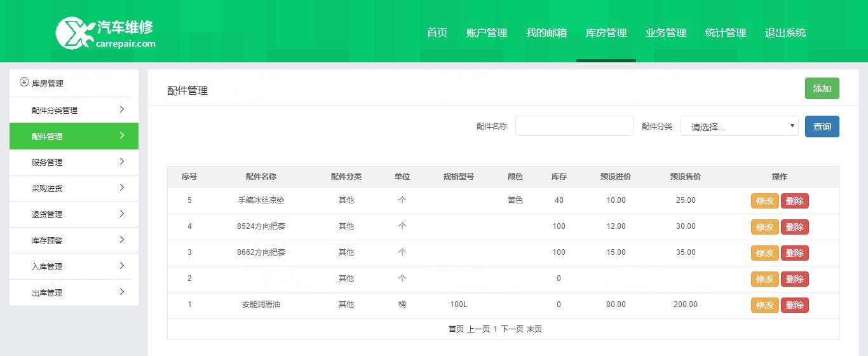Open 统计管理 in the top navigation
This screenshot has width=868, height=356.
(726, 33)
